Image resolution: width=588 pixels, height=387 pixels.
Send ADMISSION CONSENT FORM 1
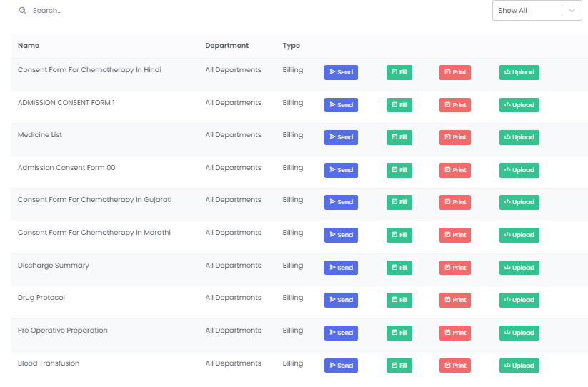pos(341,105)
